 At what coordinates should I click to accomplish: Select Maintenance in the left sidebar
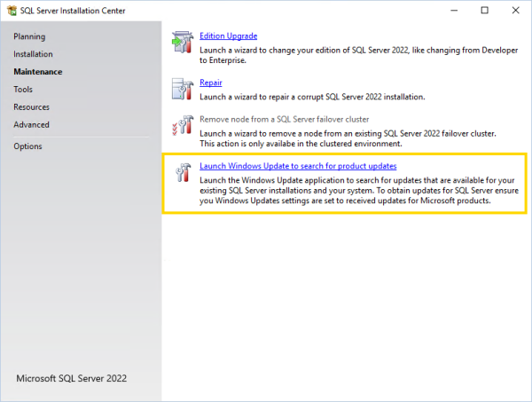pos(38,72)
